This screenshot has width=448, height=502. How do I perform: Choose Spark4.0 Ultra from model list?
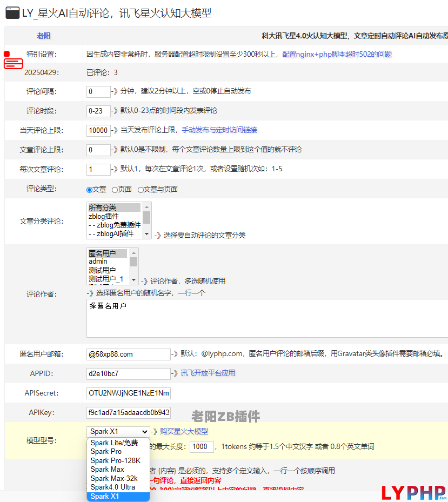point(118,487)
